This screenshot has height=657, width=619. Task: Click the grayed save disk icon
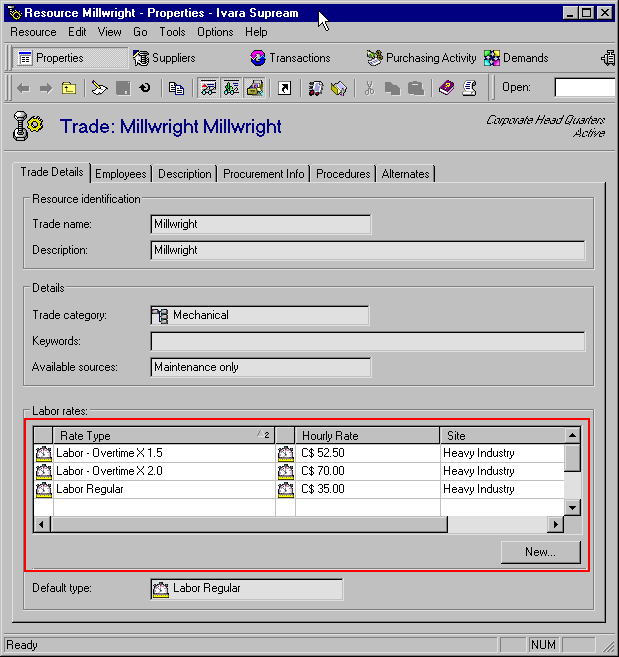point(123,88)
